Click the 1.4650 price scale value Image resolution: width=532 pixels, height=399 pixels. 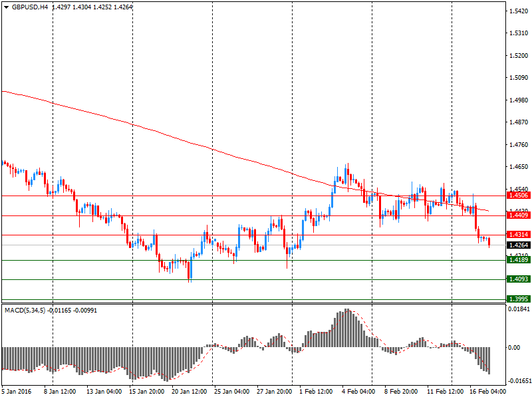(x=519, y=167)
